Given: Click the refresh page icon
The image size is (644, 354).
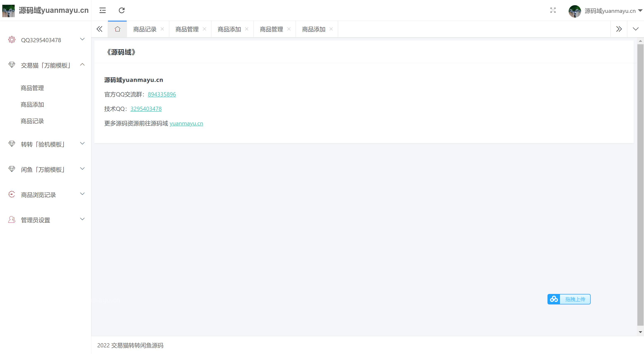Looking at the screenshot, I should [x=121, y=10].
